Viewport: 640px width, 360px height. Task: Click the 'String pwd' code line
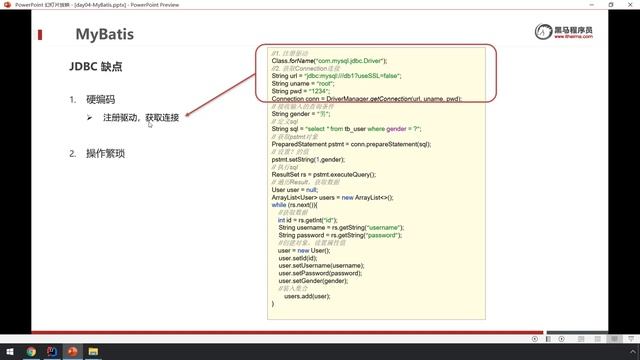coord(300,91)
